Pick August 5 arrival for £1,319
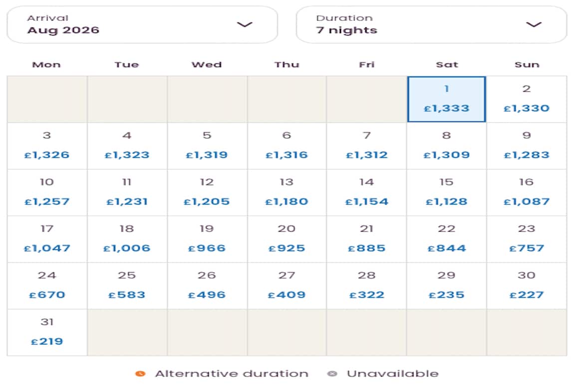 coord(207,145)
